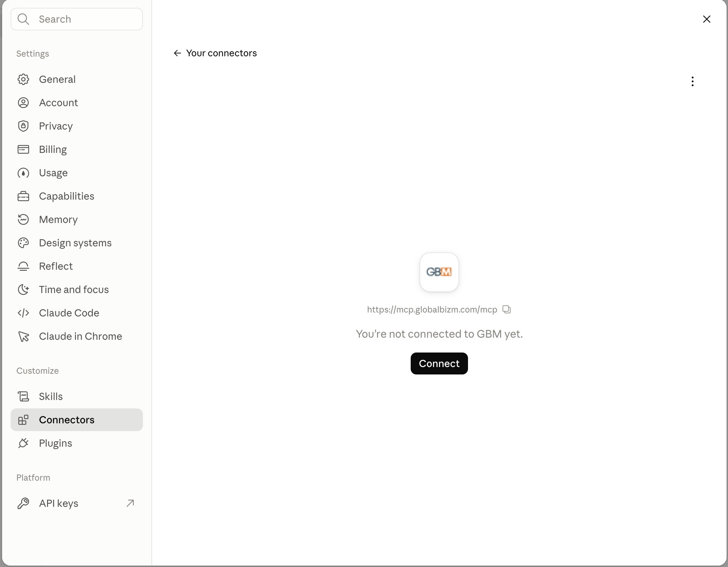Open General settings label
Viewport: 728px width, 567px height.
click(x=57, y=79)
